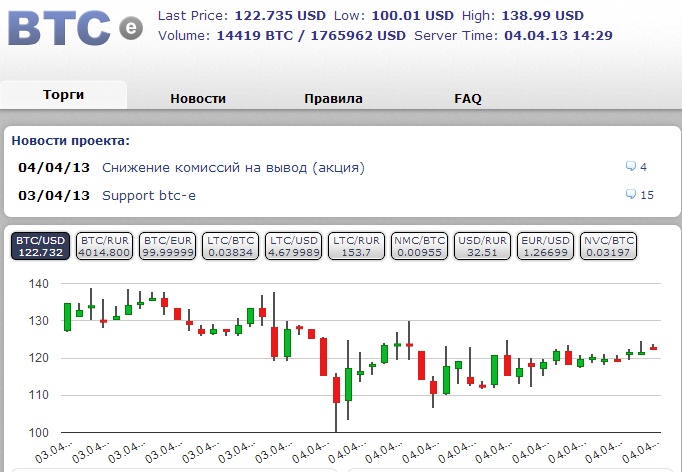Viewport: 682px width, 472px height.
Task: Click the first green candlestick on chart
Action: [67, 317]
